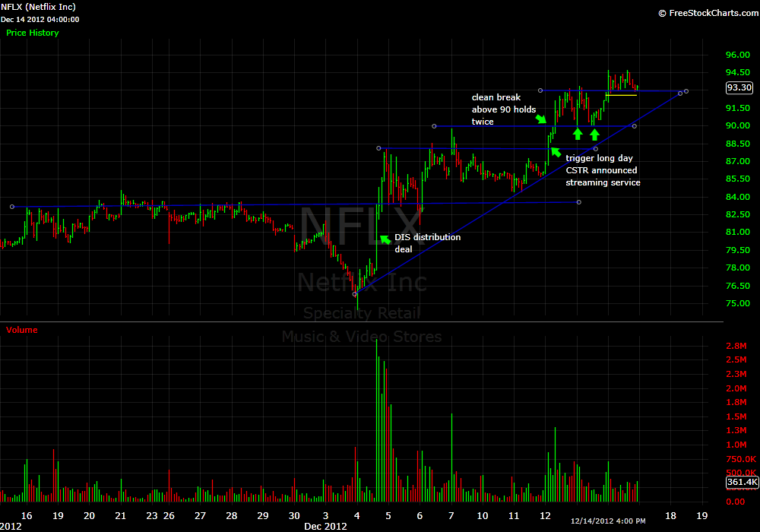Click the 2.0M volume axis label

click(736, 388)
